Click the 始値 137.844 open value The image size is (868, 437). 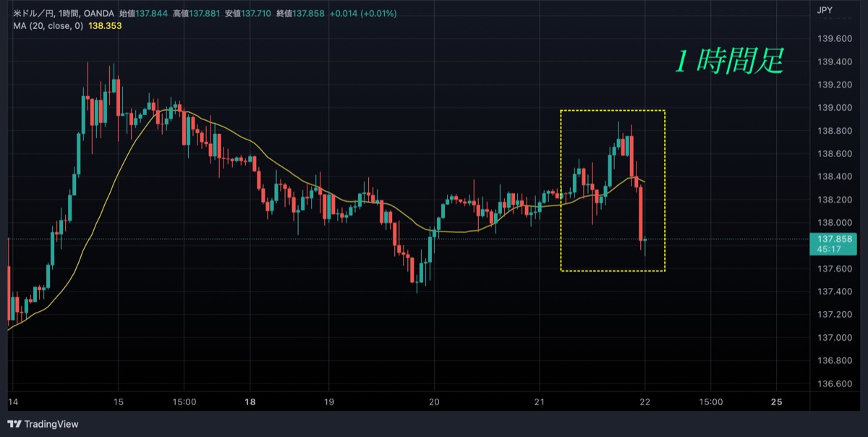click(x=142, y=13)
